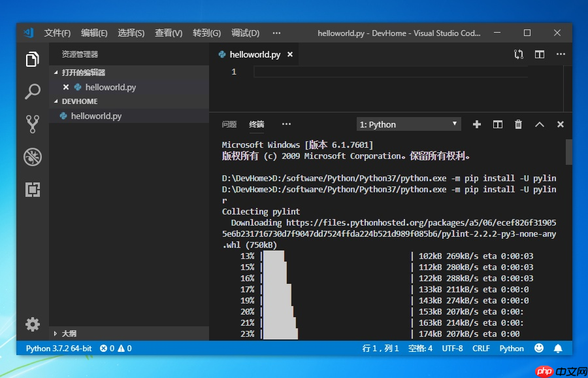Open the 调试(D) menu

[x=245, y=33]
